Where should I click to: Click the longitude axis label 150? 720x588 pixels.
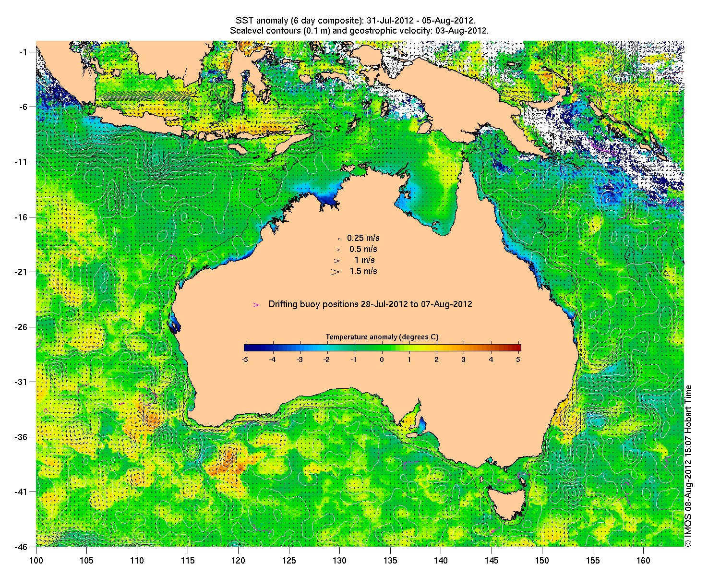542,561
